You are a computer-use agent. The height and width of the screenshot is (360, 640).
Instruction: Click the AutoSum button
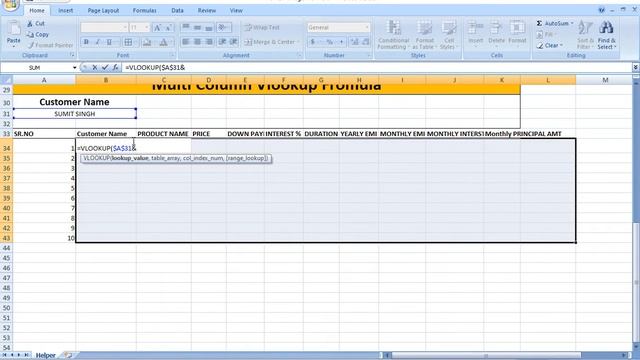tap(554, 24)
